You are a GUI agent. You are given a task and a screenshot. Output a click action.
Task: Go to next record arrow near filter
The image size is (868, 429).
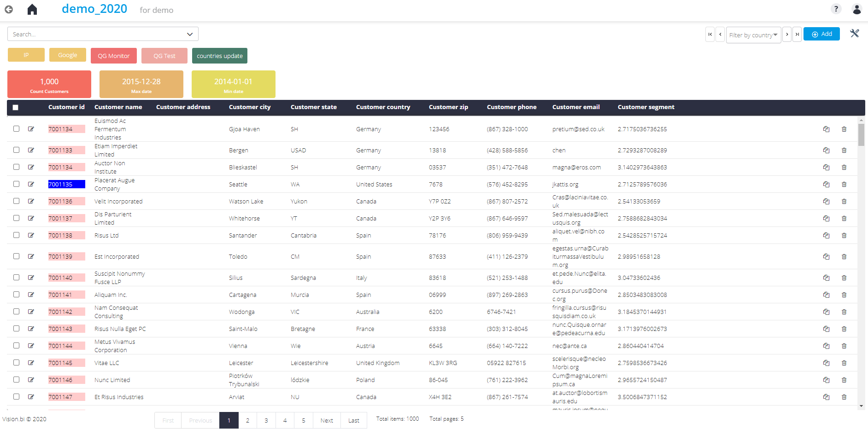(787, 34)
